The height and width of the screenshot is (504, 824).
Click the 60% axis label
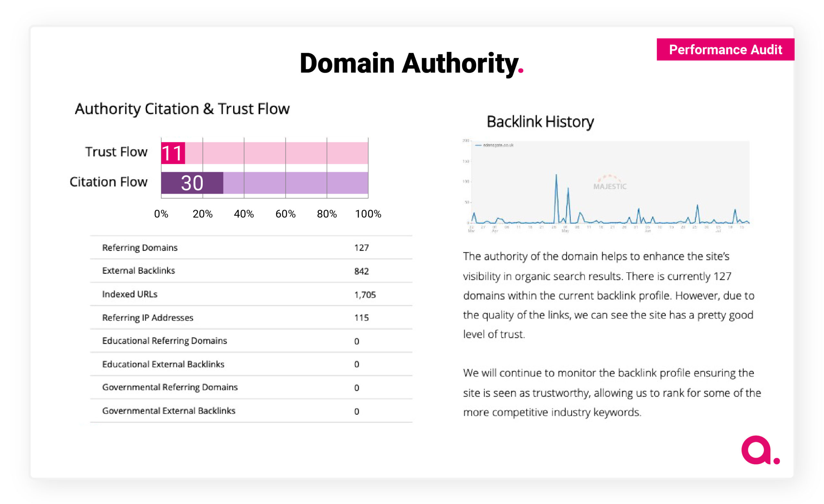click(x=285, y=214)
